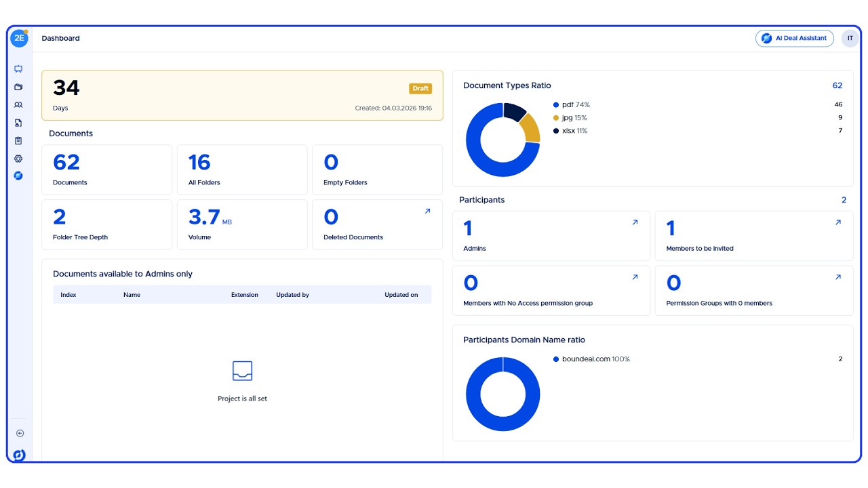Sort by the Name column header
The image size is (868, 488).
pos(132,295)
